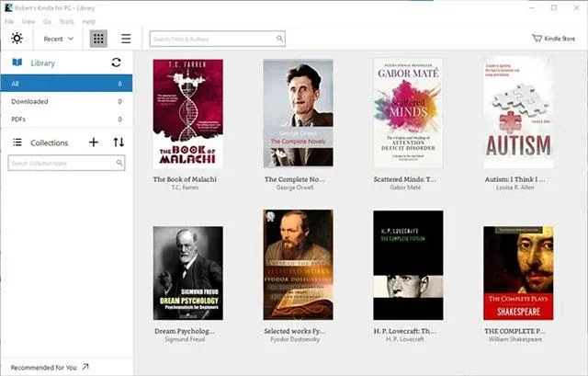Click the title "The Complete No..."
Screen dimensions: 588x376
click(295, 179)
